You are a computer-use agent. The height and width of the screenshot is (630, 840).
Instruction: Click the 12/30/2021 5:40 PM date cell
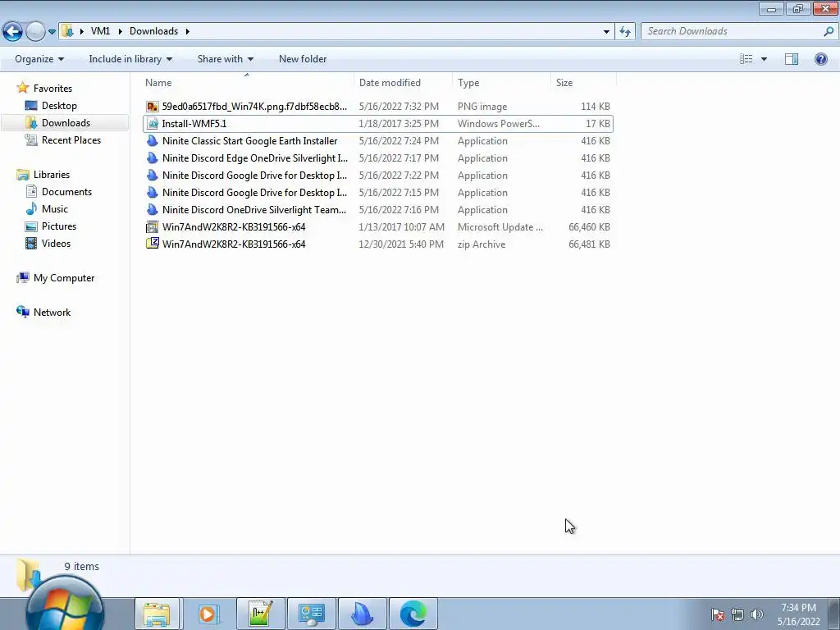tap(401, 244)
